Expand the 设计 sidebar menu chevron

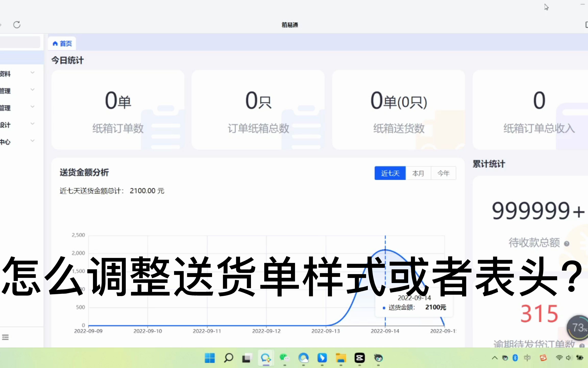(32, 124)
